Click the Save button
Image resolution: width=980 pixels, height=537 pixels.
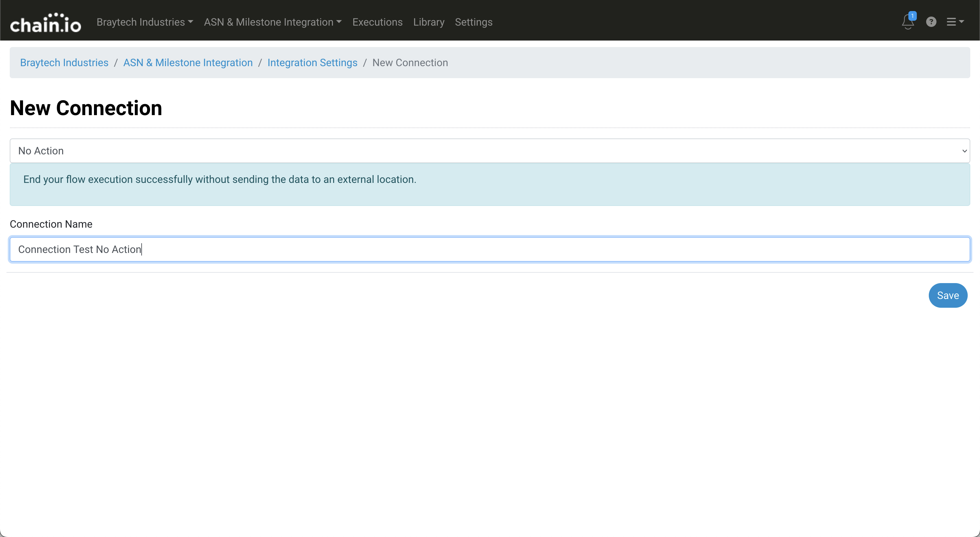[x=948, y=295]
